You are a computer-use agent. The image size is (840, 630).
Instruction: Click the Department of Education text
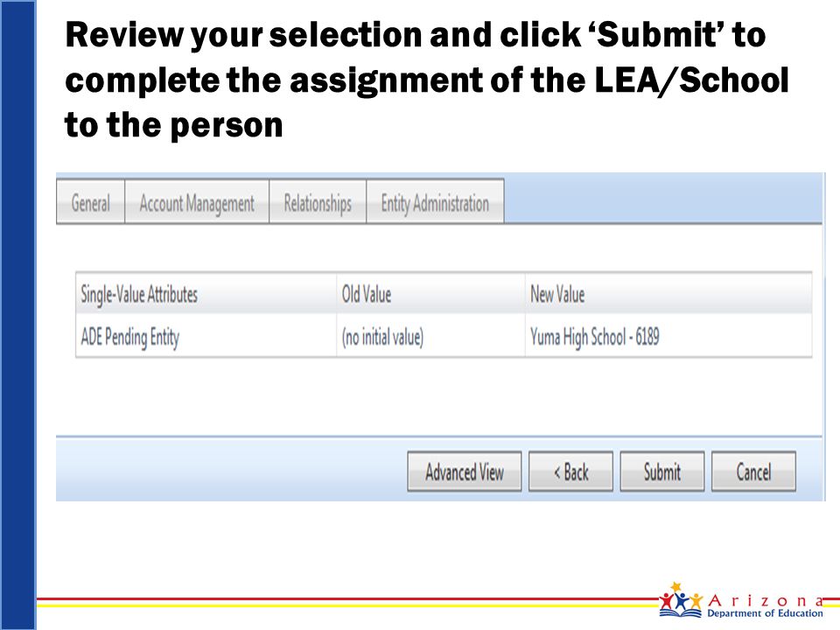tap(765, 613)
